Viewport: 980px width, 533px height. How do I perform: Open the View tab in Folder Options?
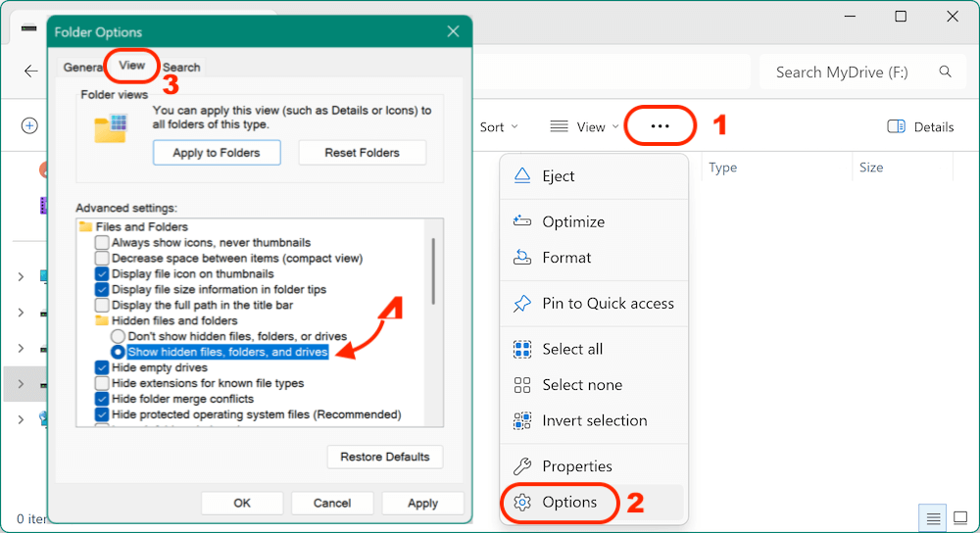pos(132,65)
